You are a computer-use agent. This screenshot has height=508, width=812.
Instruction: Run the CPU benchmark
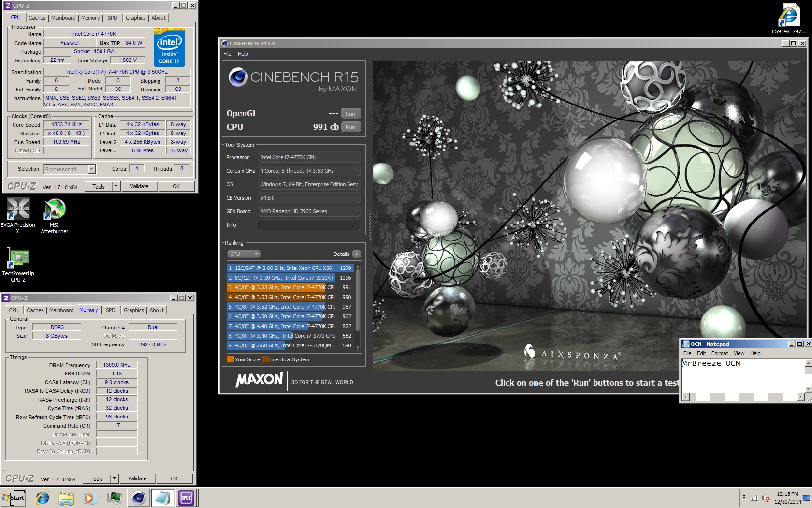tap(350, 127)
